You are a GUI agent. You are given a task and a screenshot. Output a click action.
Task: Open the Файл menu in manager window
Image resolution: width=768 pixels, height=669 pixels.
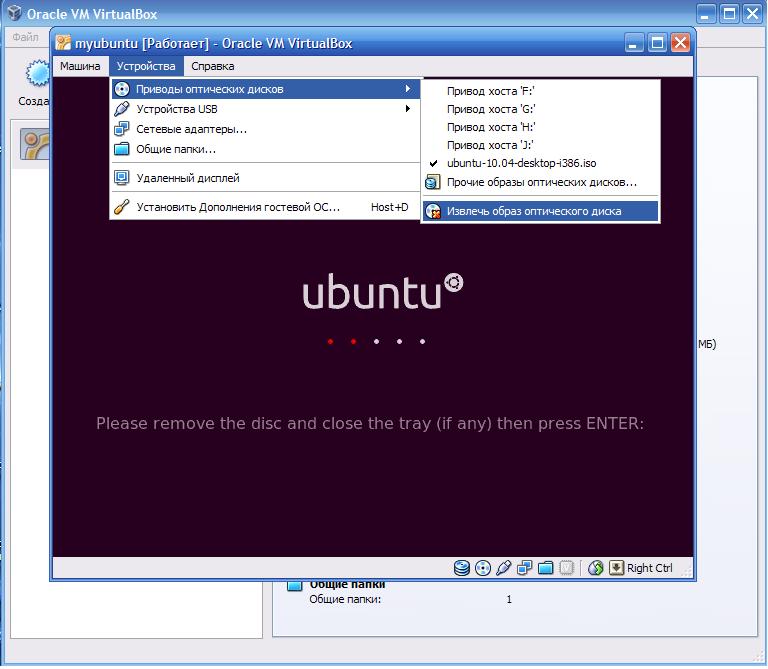[25, 37]
